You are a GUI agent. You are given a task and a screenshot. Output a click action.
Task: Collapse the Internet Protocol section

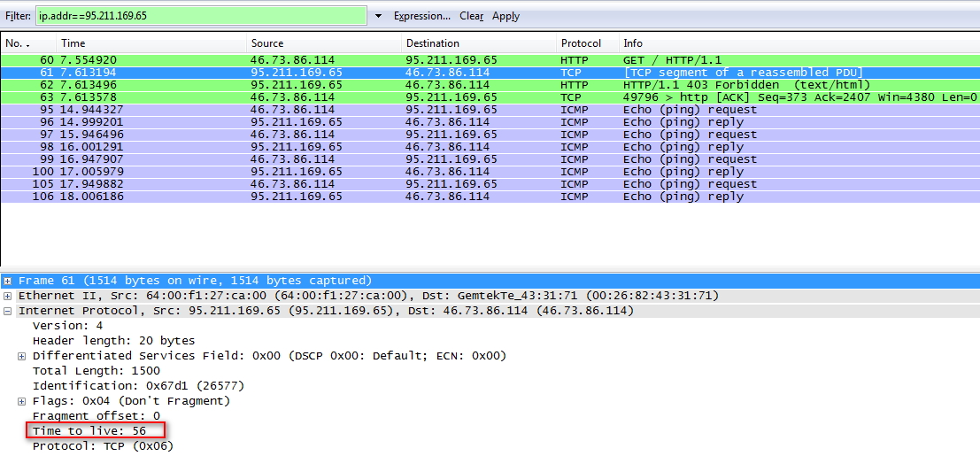(x=8, y=311)
